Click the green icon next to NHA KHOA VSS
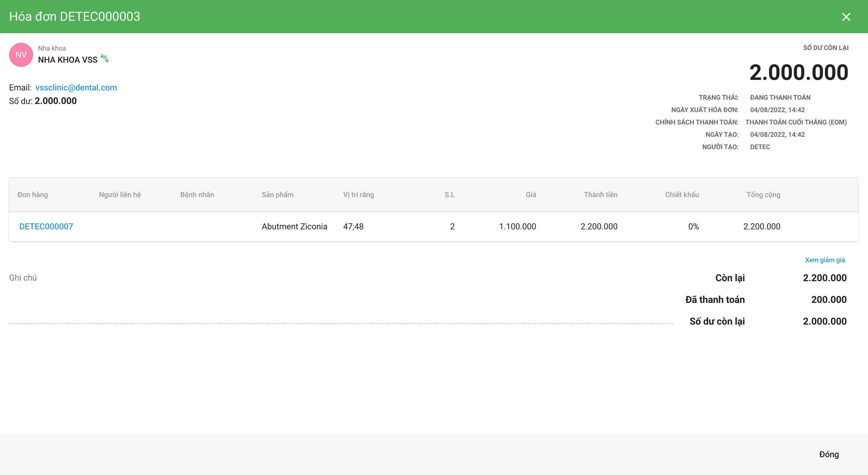 (x=105, y=58)
